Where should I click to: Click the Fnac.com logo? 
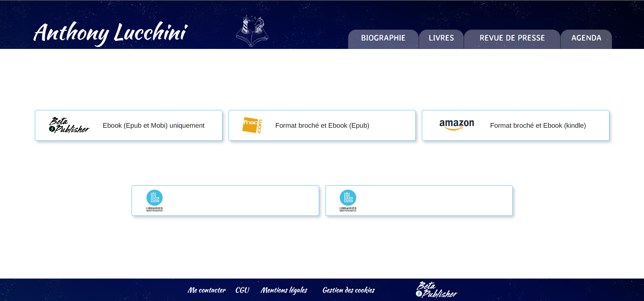pos(252,125)
